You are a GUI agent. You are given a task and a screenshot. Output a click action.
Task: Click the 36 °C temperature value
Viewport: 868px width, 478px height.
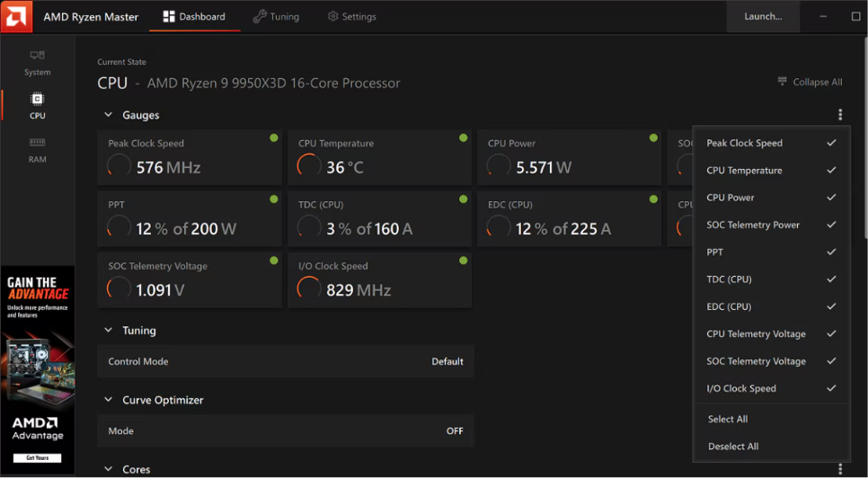pyautogui.click(x=345, y=167)
